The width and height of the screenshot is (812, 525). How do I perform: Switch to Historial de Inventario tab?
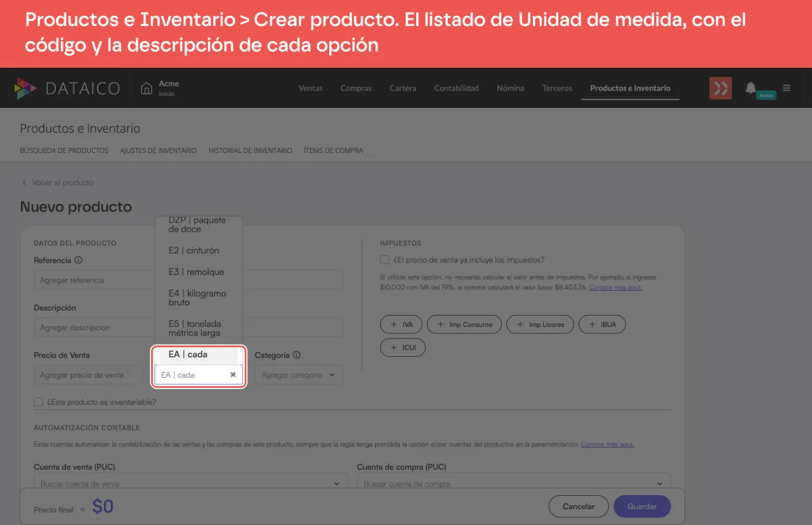250,150
